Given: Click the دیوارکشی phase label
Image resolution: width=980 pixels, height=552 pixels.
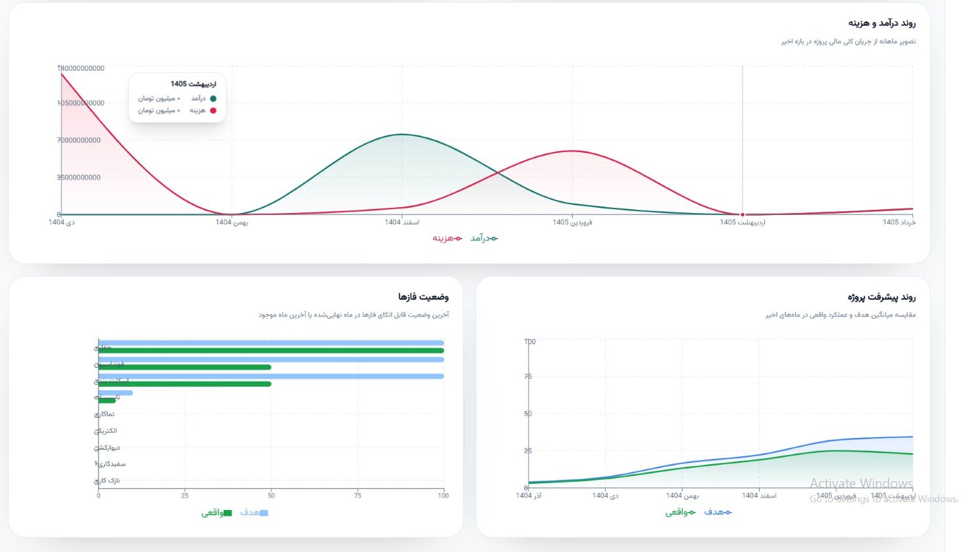Looking at the screenshot, I should [107, 448].
